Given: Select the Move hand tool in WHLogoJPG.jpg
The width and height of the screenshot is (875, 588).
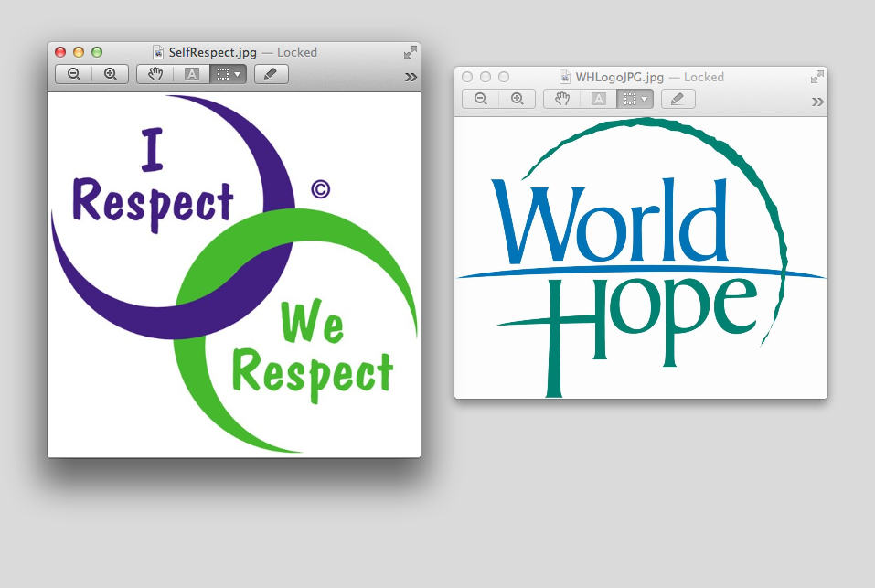Looking at the screenshot, I should tap(562, 99).
